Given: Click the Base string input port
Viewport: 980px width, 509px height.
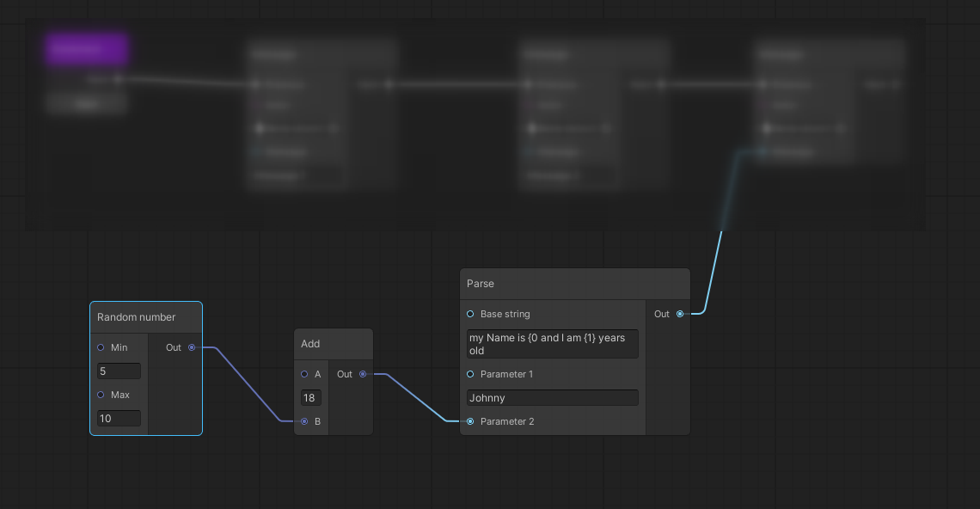Looking at the screenshot, I should pos(470,314).
